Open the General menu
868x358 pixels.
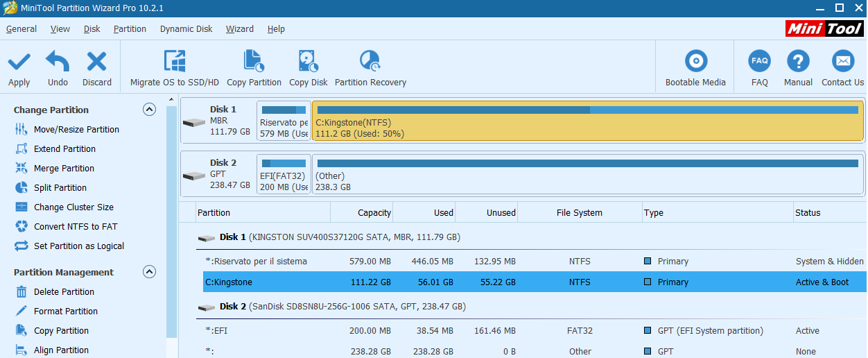tap(21, 29)
